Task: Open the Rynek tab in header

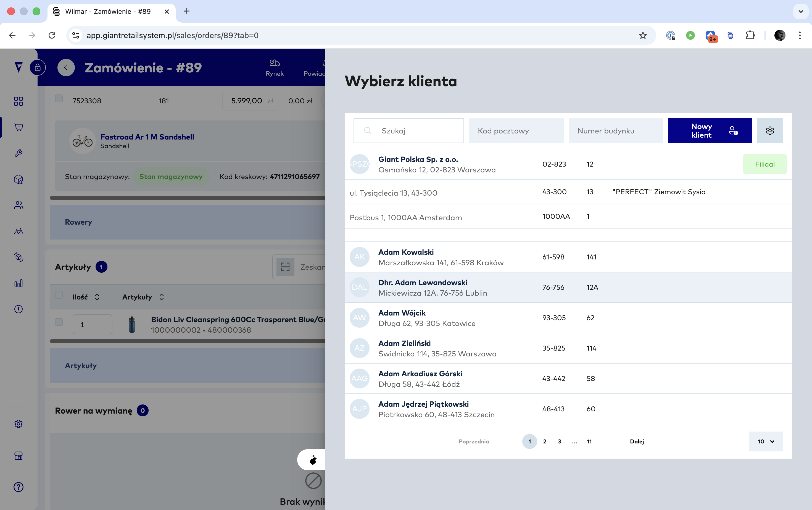Action: (275, 68)
